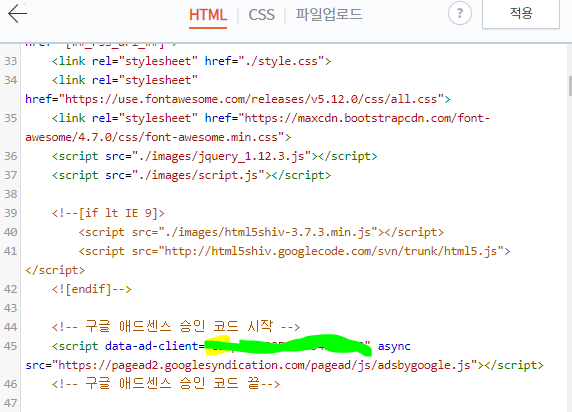Switch to the CSS tab
The height and width of the screenshot is (412, 572).
click(x=261, y=15)
